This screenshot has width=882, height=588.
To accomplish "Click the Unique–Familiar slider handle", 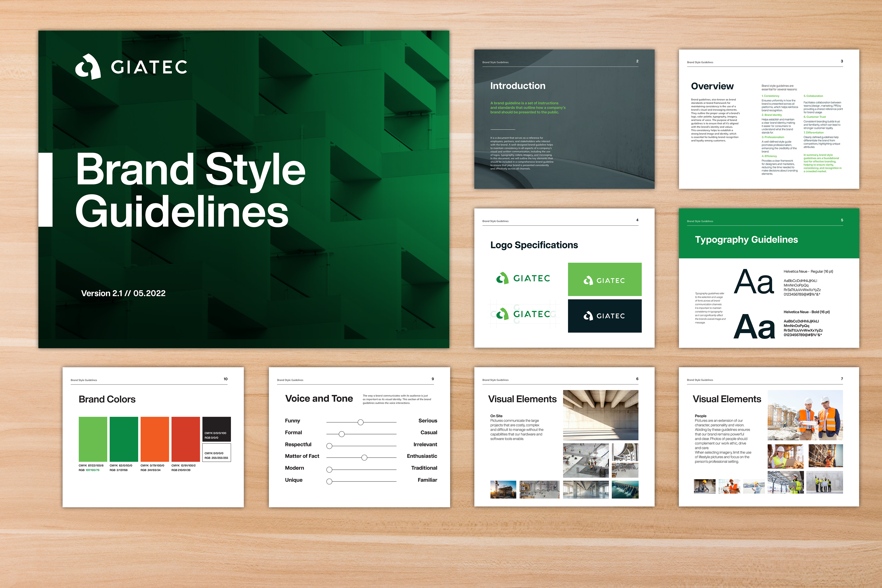I will click(329, 481).
